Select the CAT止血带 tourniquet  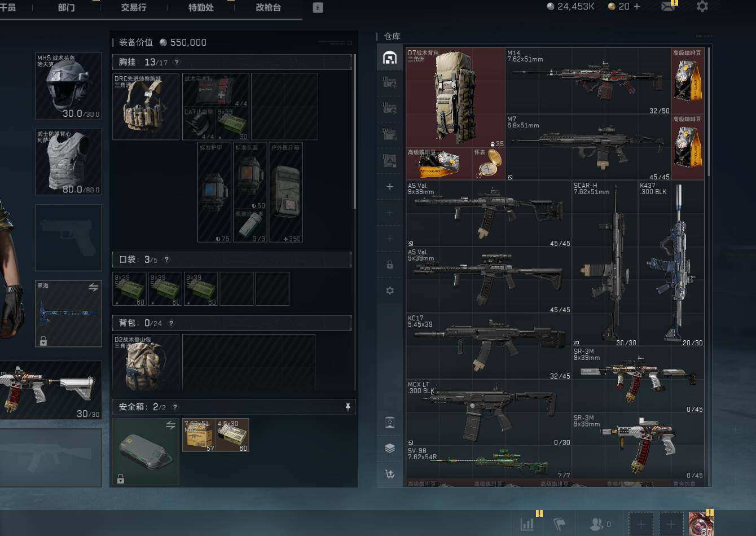pyautogui.click(x=199, y=124)
